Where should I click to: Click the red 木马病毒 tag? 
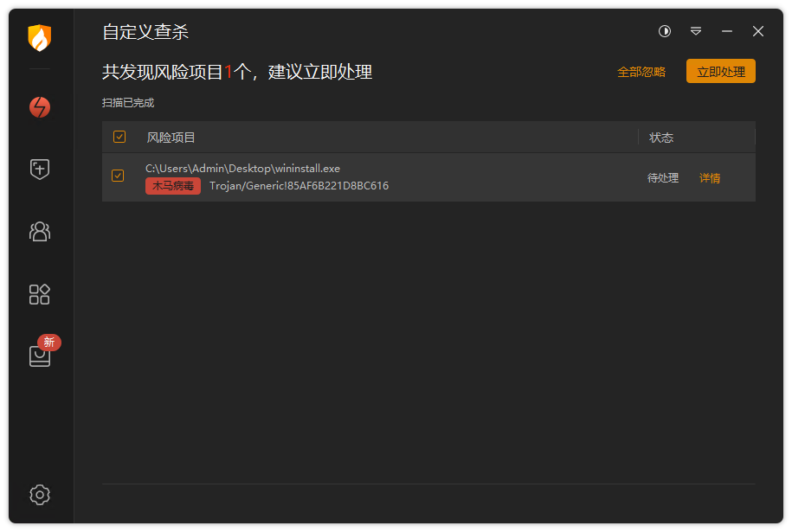pos(173,186)
